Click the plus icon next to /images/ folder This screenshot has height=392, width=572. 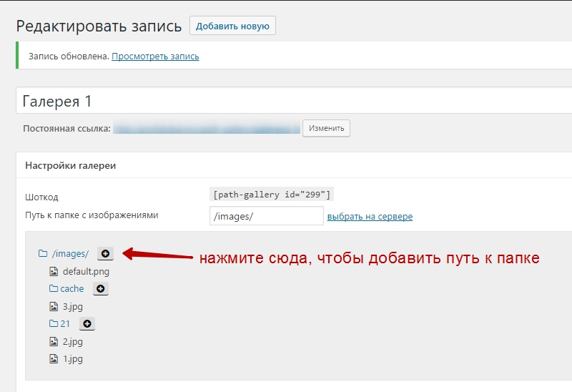coord(105,254)
